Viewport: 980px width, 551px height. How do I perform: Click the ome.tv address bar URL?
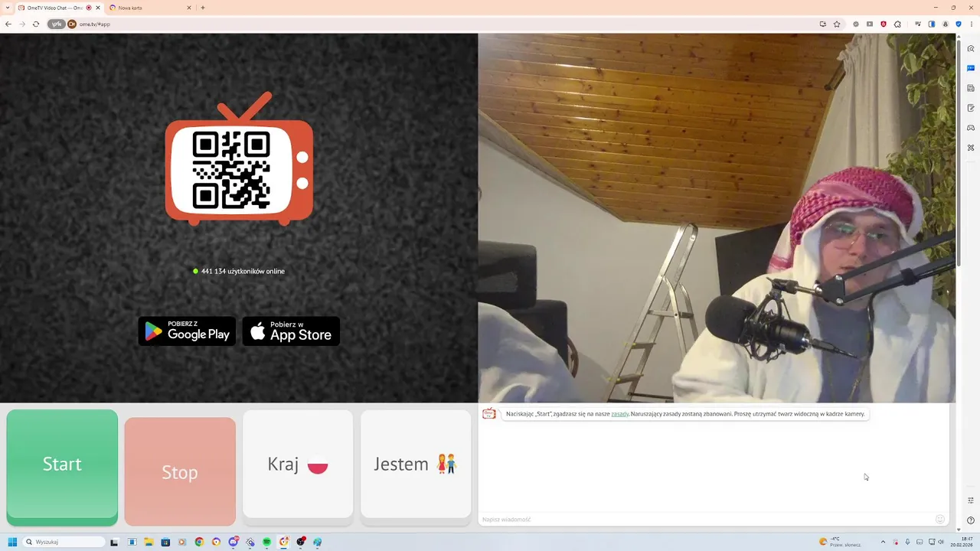[x=95, y=24]
